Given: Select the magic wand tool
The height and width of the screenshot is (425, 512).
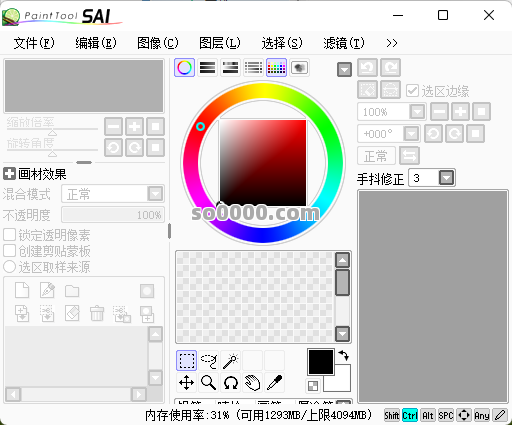Looking at the screenshot, I should click(x=230, y=360).
